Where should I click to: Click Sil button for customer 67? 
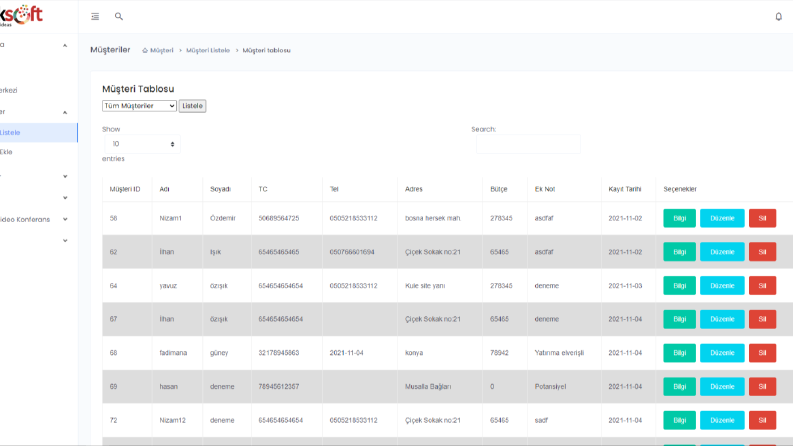(x=762, y=319)
